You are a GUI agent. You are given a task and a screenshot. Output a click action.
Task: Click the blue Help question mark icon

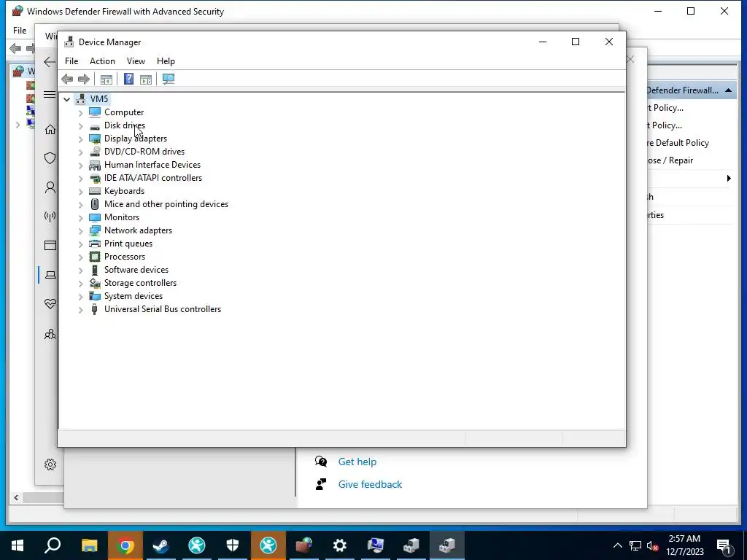(x=128, y=79)
